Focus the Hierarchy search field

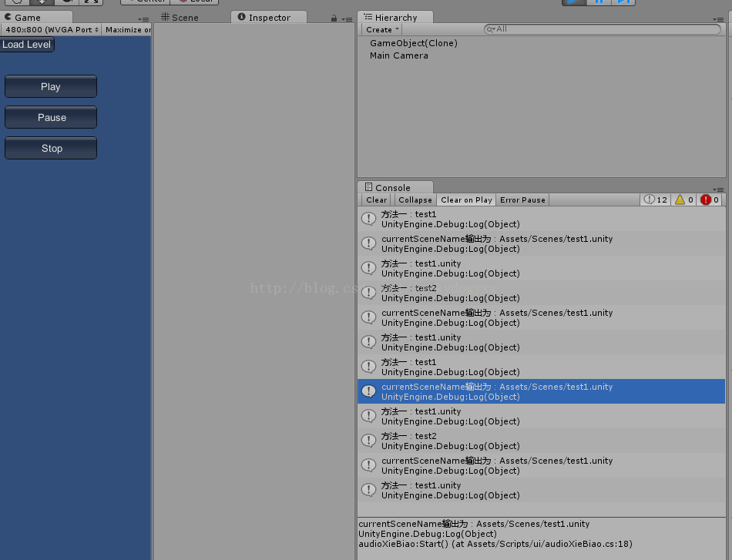coord(603,29)
